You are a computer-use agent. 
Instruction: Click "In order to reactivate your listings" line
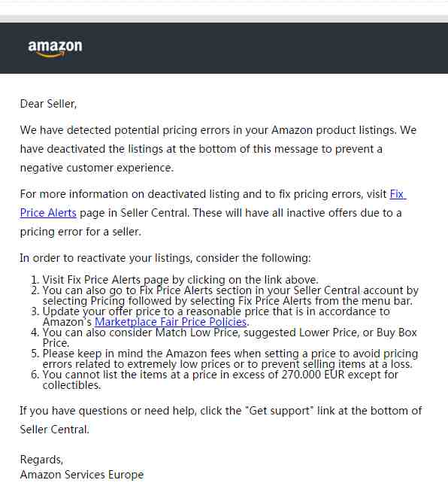click(165, 258)
